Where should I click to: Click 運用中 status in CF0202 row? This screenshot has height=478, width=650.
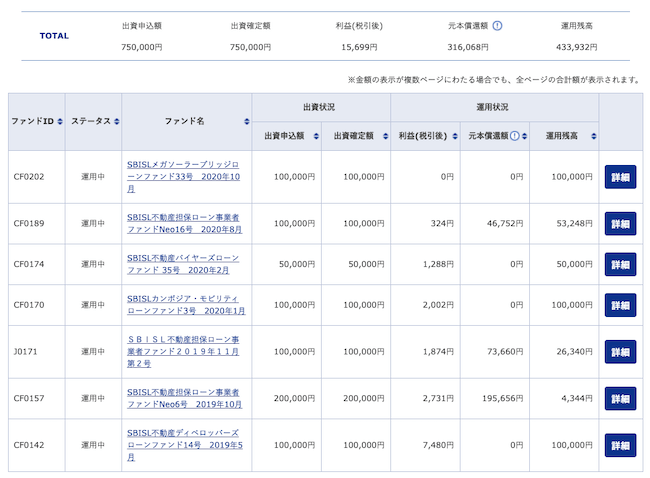click(93, 177)
